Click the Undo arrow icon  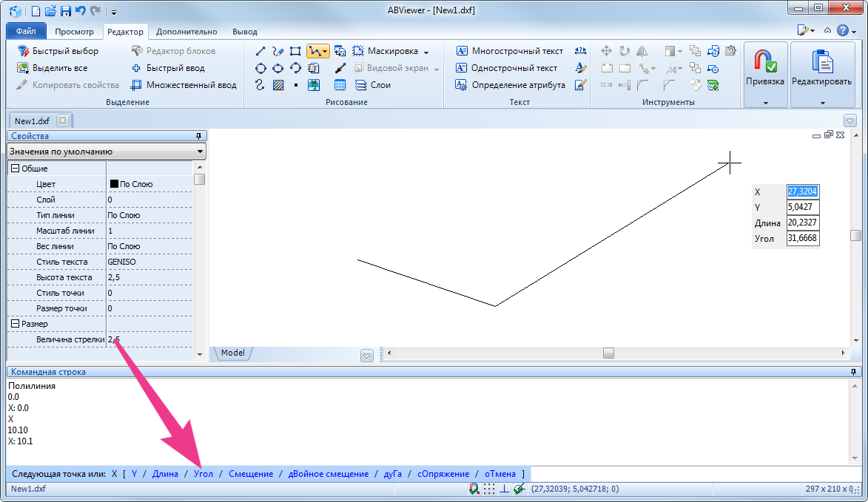tap(80, 11)
